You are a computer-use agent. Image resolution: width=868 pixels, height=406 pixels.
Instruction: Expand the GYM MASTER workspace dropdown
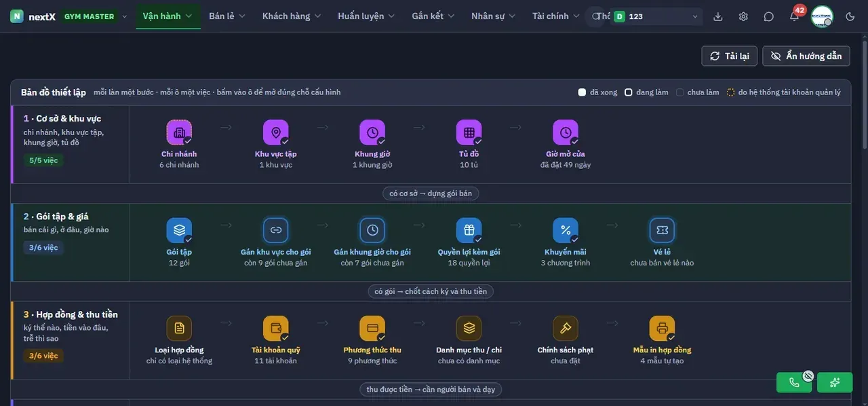click(96, 16)
